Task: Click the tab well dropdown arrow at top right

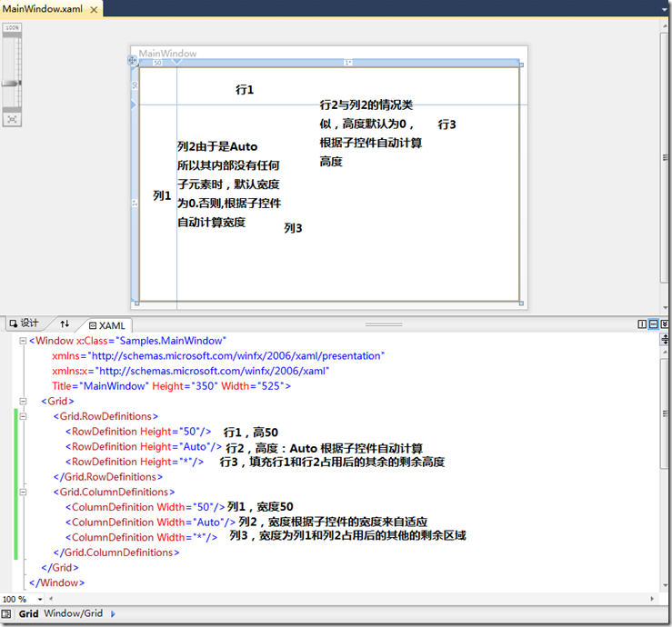Action: click(x=664, y=9)
